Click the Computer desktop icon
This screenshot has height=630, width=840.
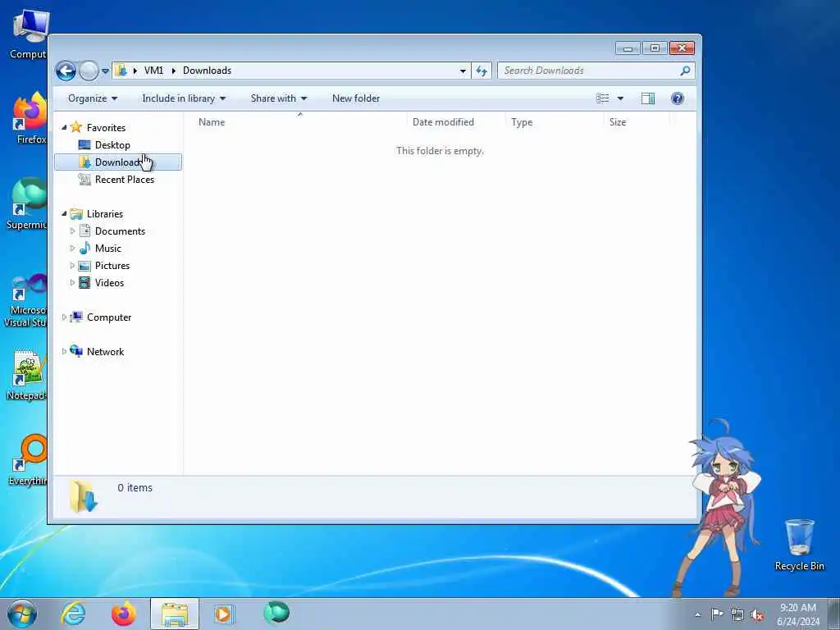coord(30,34)
